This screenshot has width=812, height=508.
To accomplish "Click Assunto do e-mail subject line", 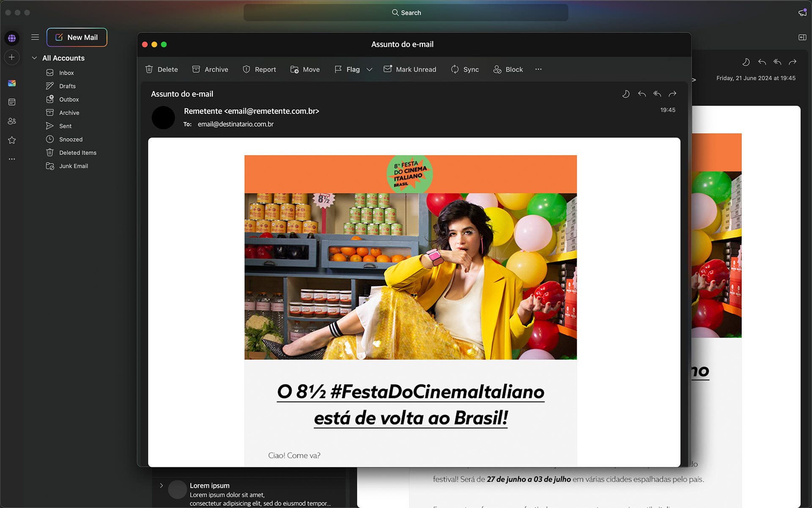I will 182,94.
